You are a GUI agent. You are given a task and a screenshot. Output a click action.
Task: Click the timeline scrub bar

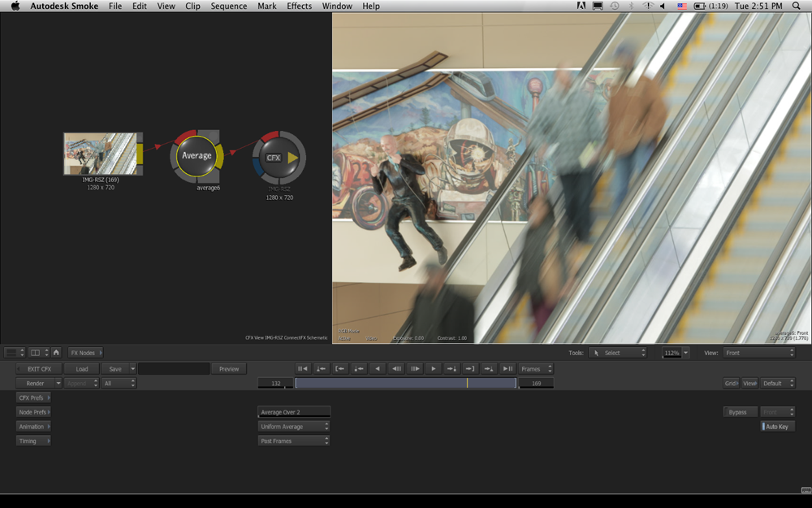(405, 383)
